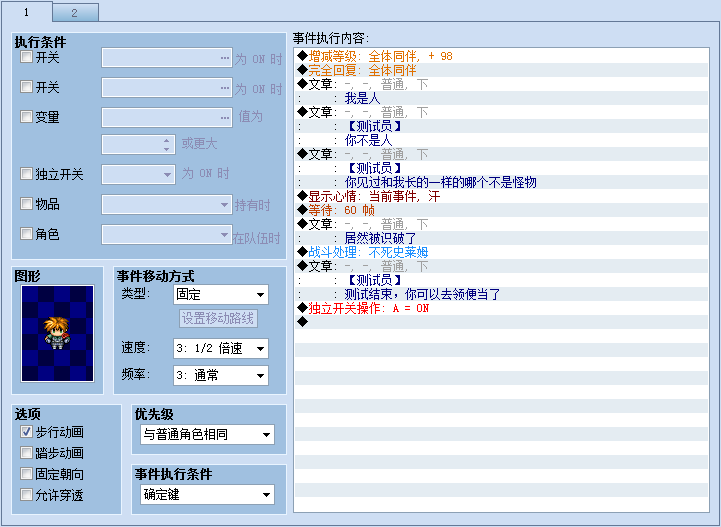Switch to event page tab 2
721x527 pixels.
pyautogui.click(x=75, y=12)
